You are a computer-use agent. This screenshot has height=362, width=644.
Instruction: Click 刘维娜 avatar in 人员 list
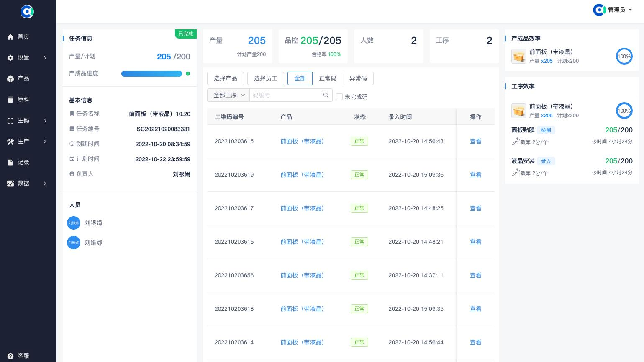coord(74,243)
